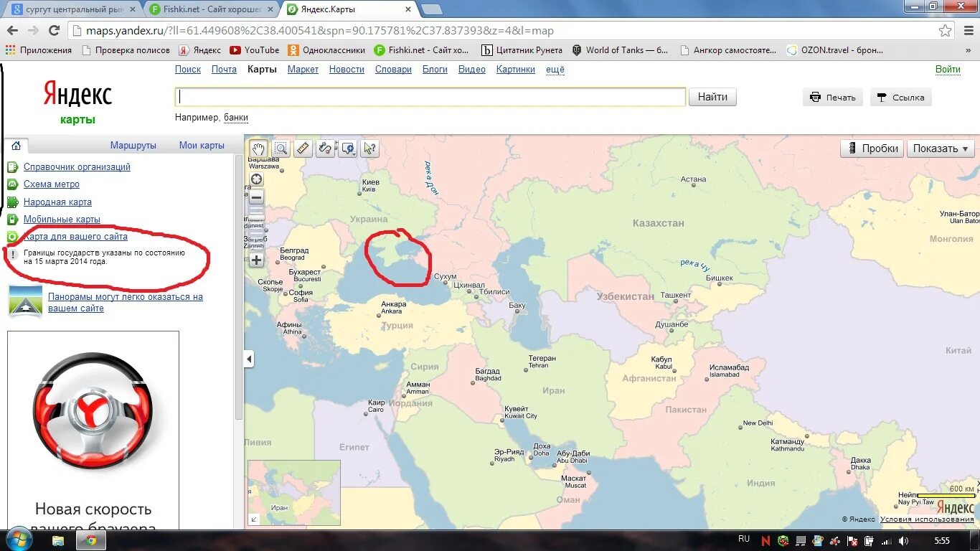Open Схема метро link

pyautogui.click(x=52, y=184)
